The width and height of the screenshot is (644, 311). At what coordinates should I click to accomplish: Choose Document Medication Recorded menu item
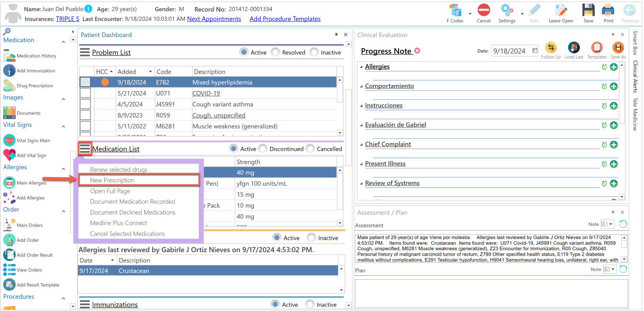132,202
